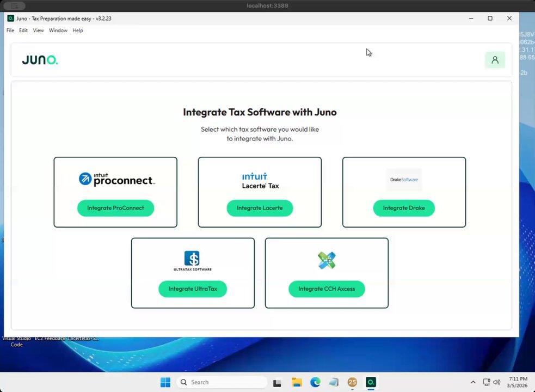
Task: Open the volume tray icon
Action: (497, 382)
